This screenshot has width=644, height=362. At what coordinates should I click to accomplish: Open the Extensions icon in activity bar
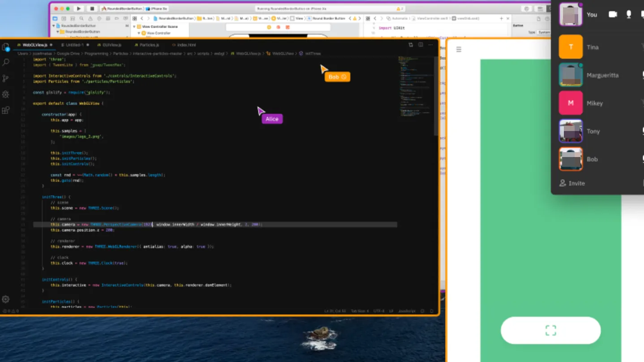[x=6, y=110]
